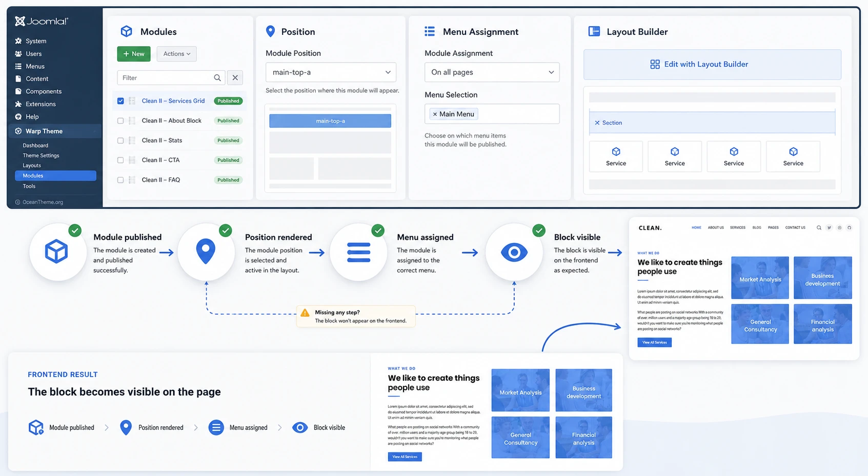
Task: Open Menus from the sidebar
Action: pyautogui.click(x=35, y=66)
